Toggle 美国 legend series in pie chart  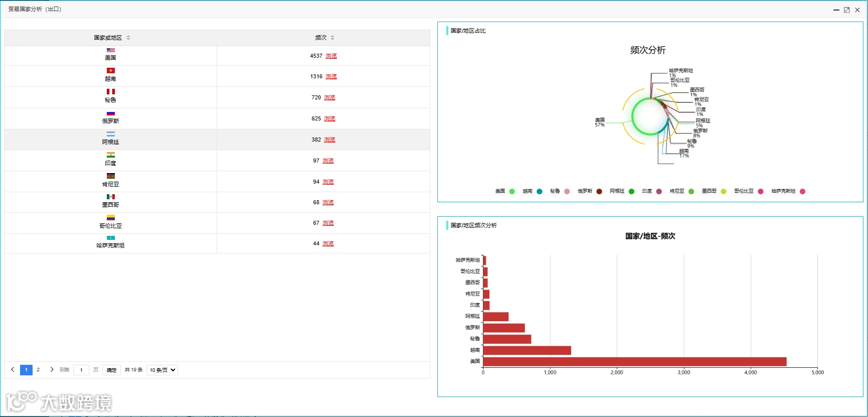point(505,191)
